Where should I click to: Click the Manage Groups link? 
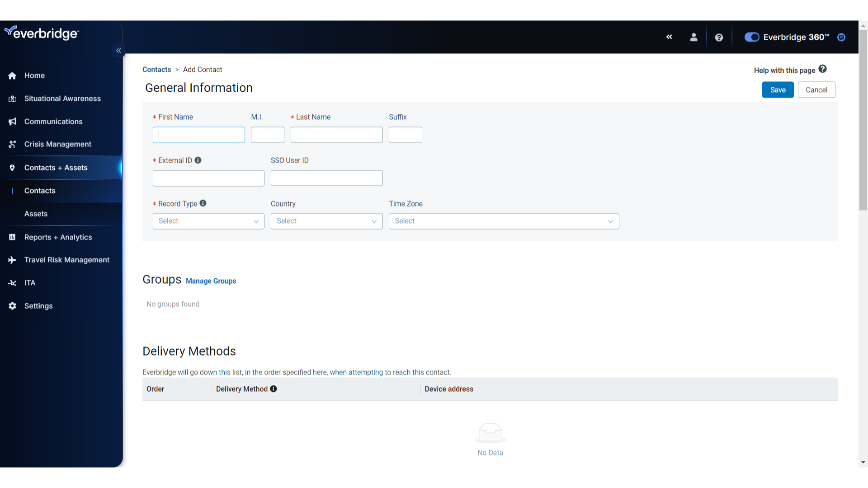(x=211, y=281)
